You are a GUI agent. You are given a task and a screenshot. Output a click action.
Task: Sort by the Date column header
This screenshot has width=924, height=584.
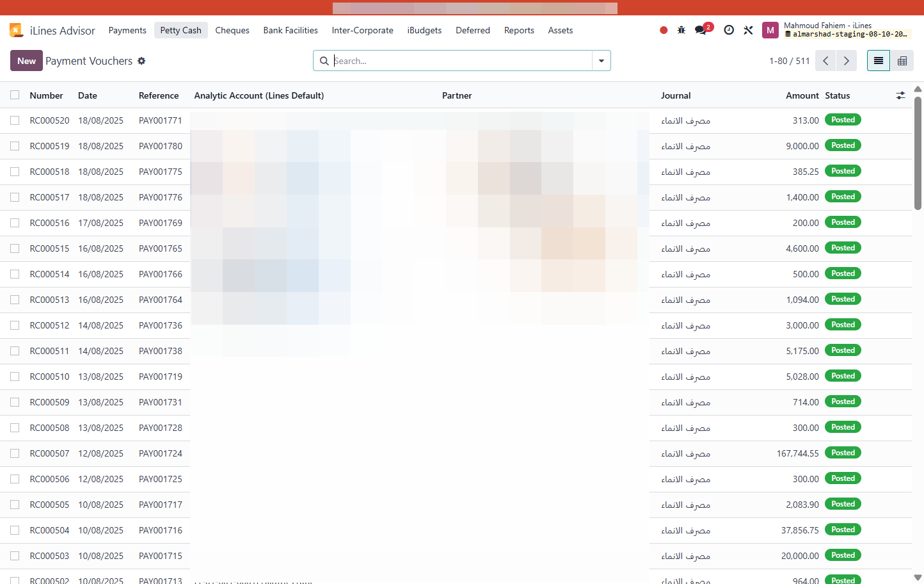[88, 95]
